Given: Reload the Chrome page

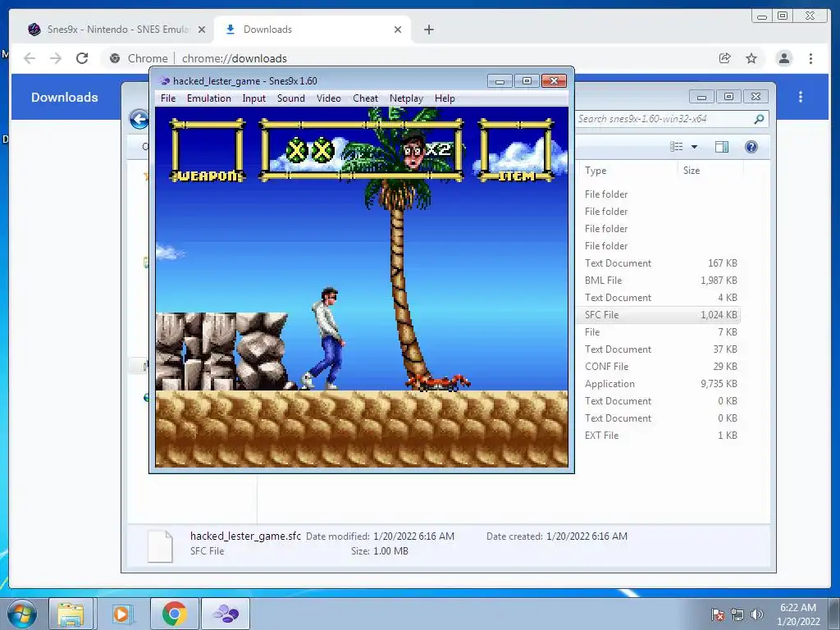Looking at the screenshot, I should tap(82, 58).
